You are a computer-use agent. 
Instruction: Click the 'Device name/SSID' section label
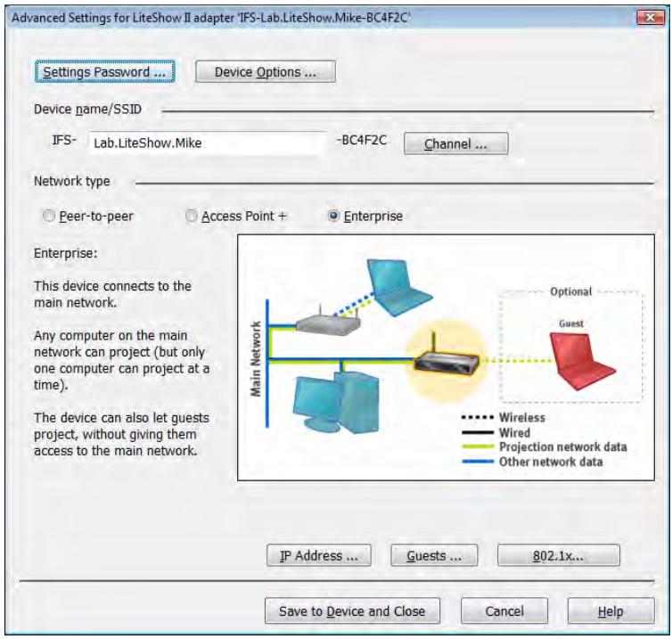87,110
